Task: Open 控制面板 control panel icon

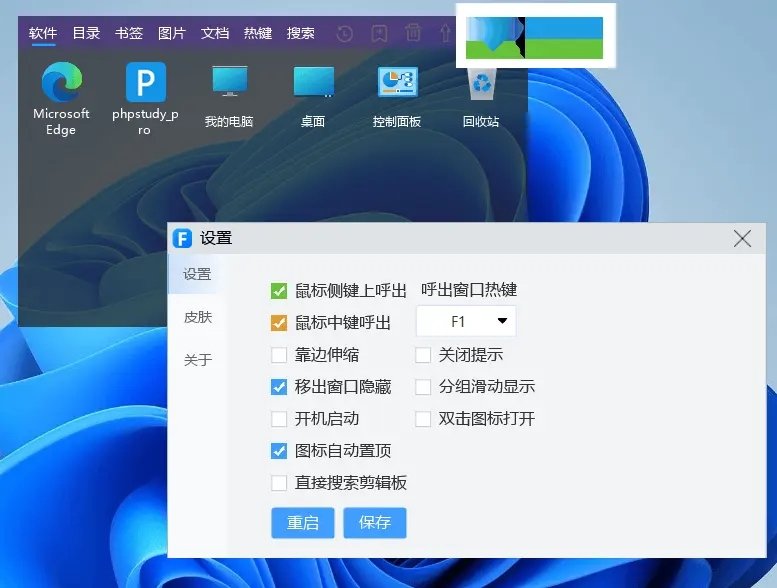Action: click(397, 82)
